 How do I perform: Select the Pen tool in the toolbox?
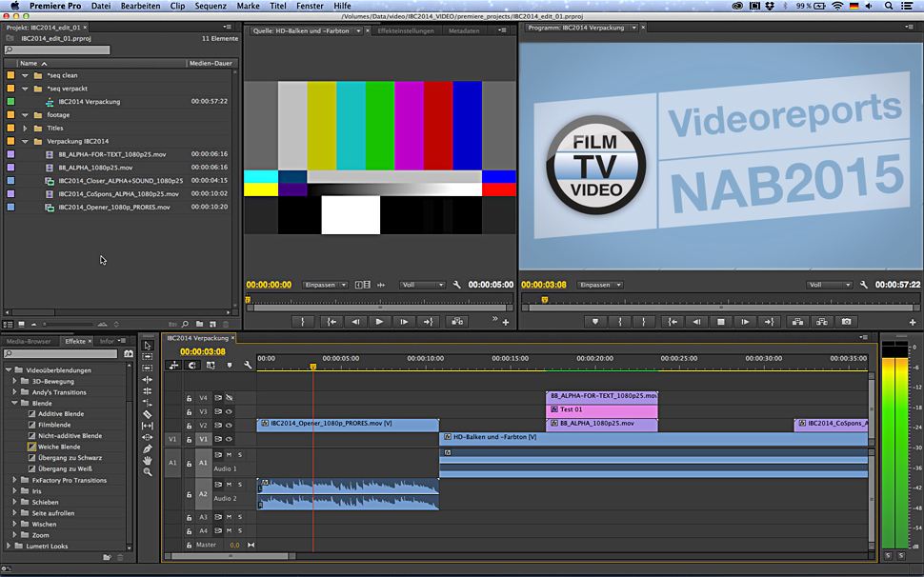pyautogui.click(x=148, y=448)
